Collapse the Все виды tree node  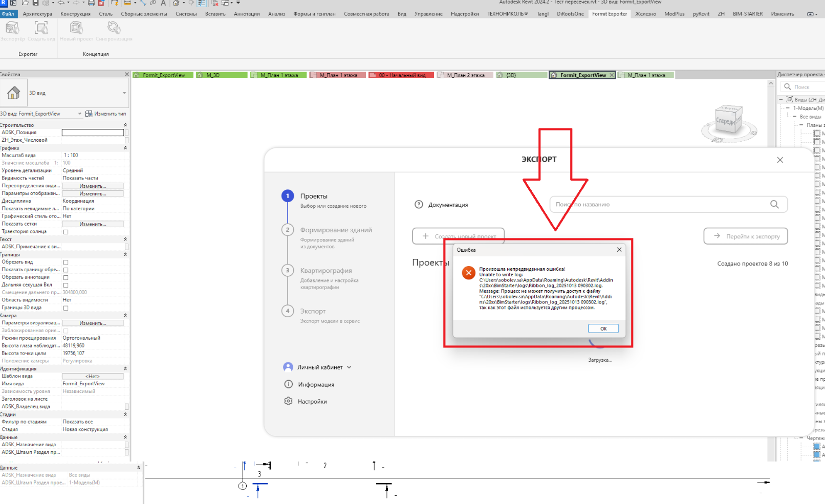coord(794,117)
